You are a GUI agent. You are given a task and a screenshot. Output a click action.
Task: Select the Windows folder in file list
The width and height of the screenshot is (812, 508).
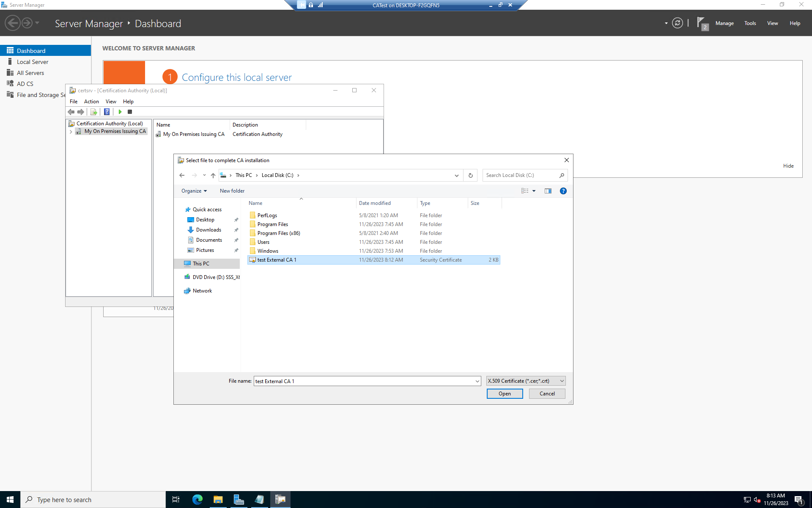[268, 251]
